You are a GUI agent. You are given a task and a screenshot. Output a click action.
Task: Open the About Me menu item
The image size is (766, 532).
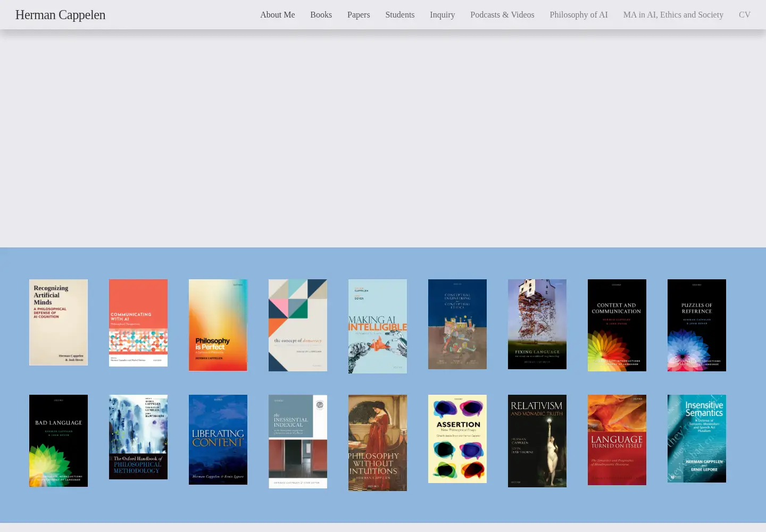[278, 15]
